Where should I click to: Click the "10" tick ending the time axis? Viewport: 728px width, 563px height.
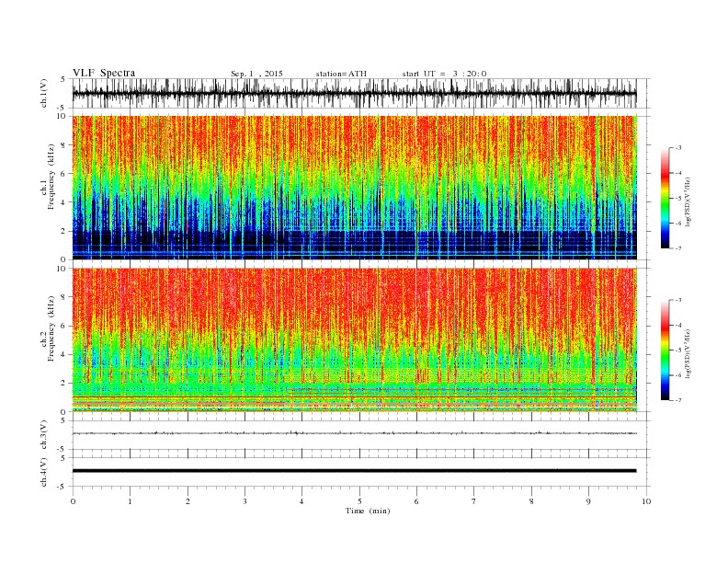[x=646, y=501]
